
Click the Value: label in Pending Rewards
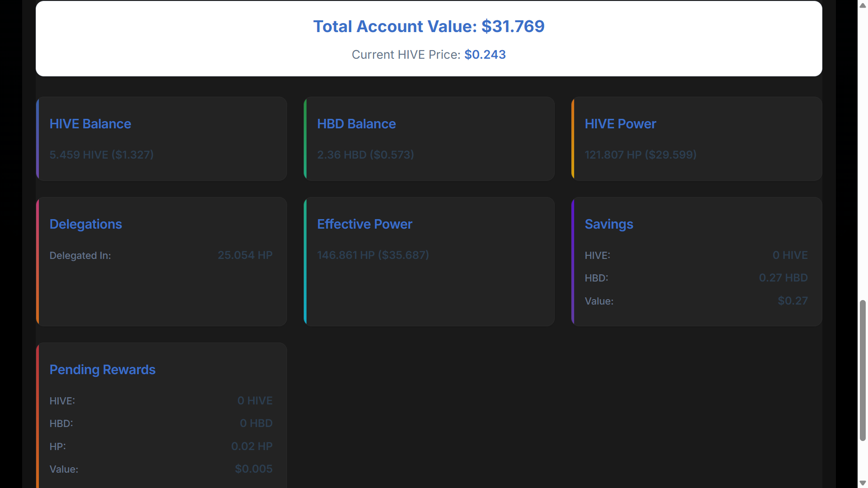[64, 469]
